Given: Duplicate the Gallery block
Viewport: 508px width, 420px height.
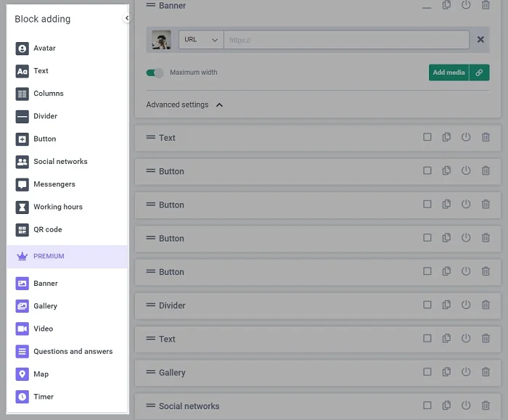Looking at the screenshot, I should (446, 372).
